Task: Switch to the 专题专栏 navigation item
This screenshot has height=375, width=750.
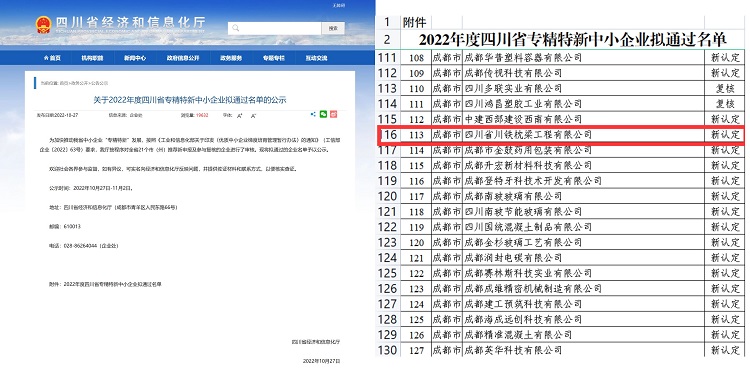Action: (273, 58)
